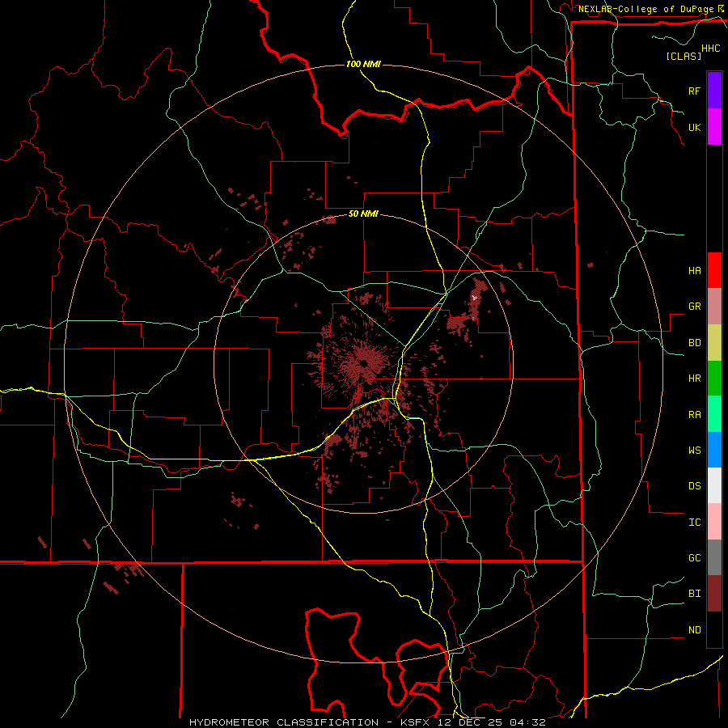
Task: Click the HHC product code label
Action: [x=710, y=49]
